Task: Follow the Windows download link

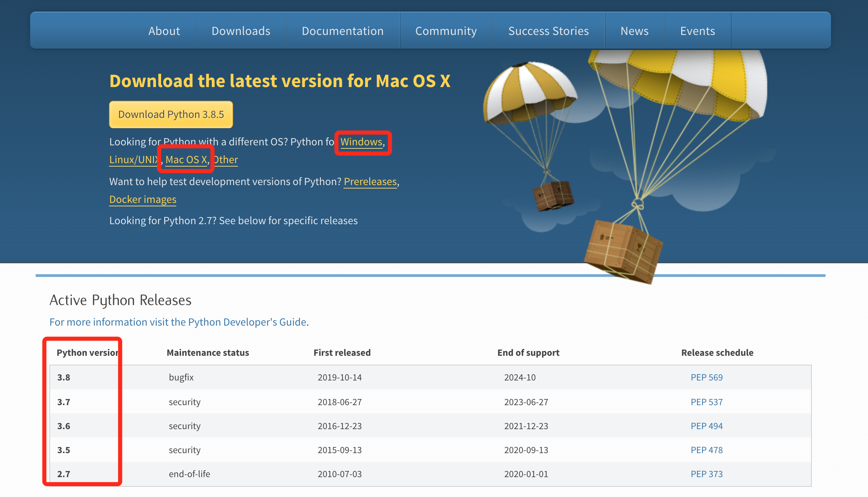Action: click(x=361, y=142)
